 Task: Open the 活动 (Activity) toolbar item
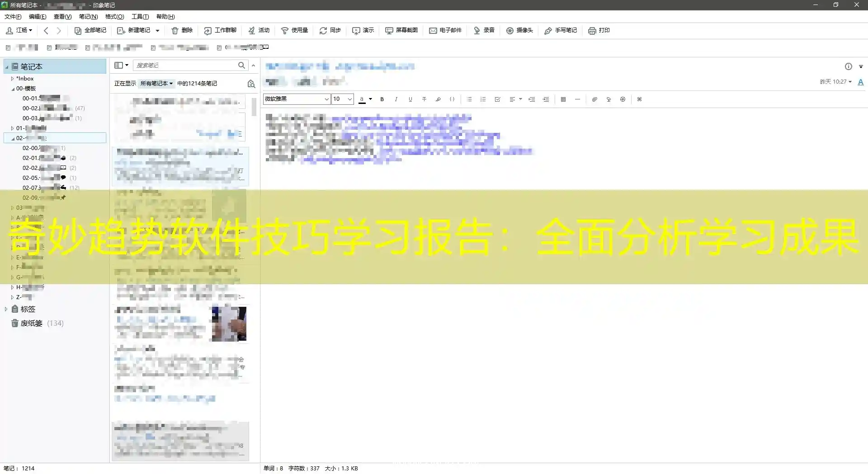pos(259,30)
